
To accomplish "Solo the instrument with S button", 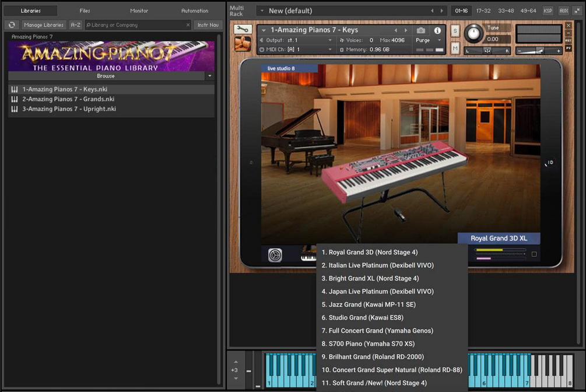I will [455, 31].
